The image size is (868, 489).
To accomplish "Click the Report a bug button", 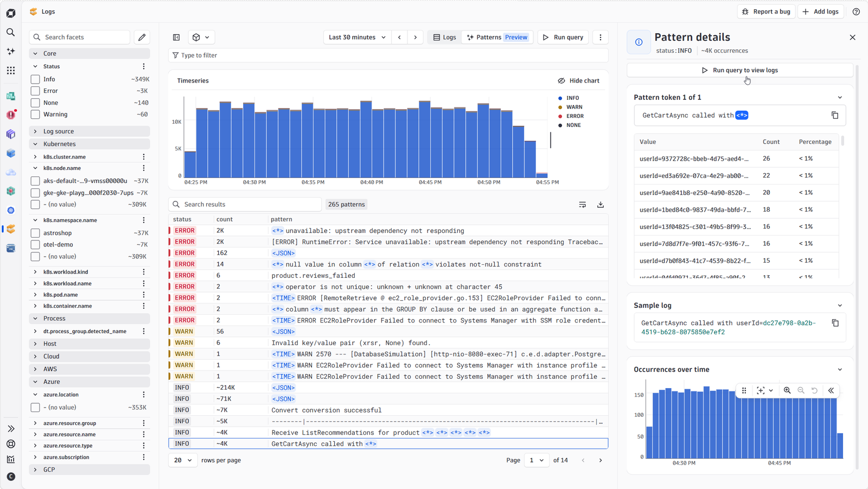I will click(x=766, y=11).
